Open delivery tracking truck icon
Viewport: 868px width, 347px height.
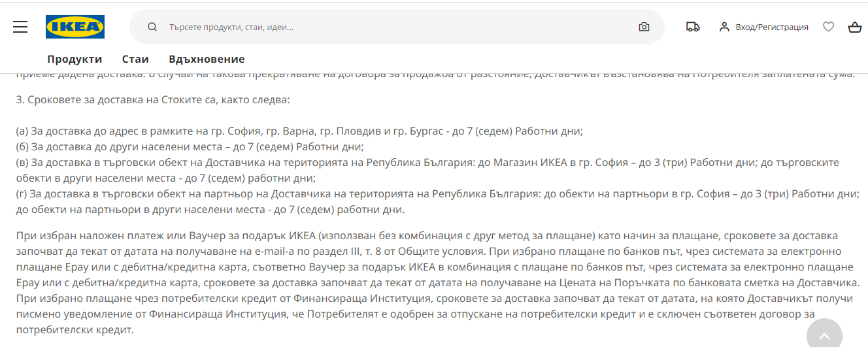(693, 27)
